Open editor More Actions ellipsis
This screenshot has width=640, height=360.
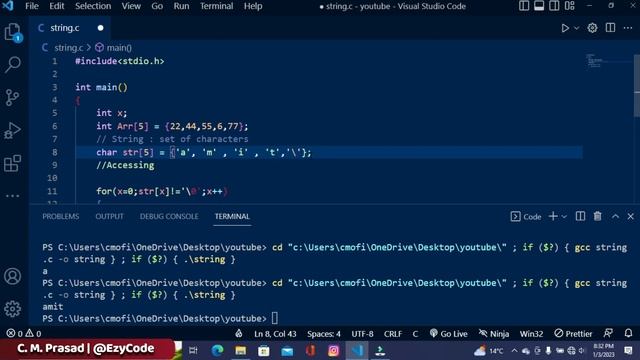coord(628,28)
